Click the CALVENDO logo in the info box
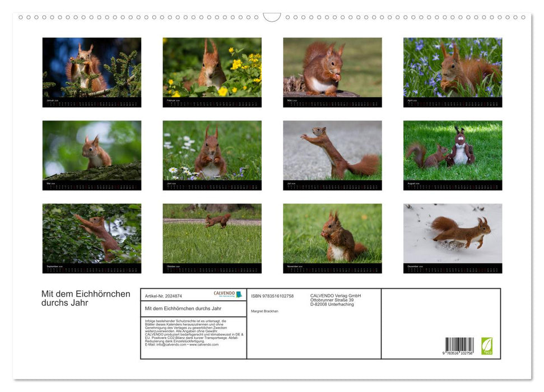 [x=227, y=294]
